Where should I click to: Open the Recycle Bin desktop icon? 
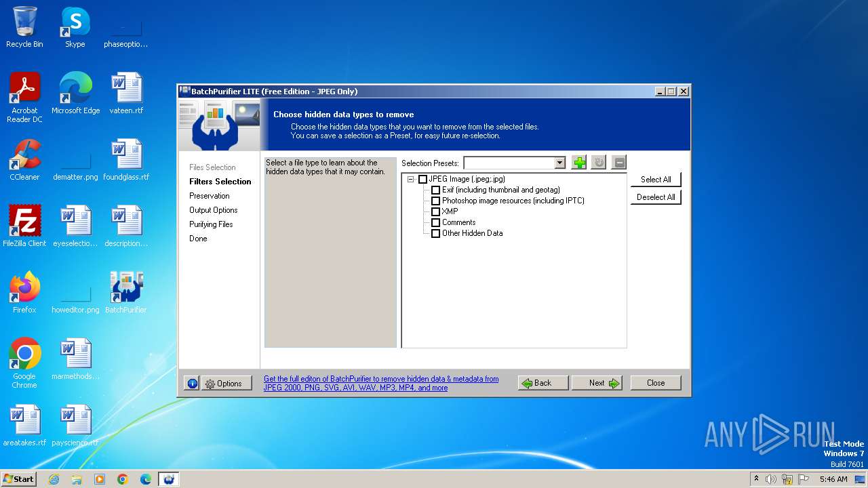tap(24, 27)
